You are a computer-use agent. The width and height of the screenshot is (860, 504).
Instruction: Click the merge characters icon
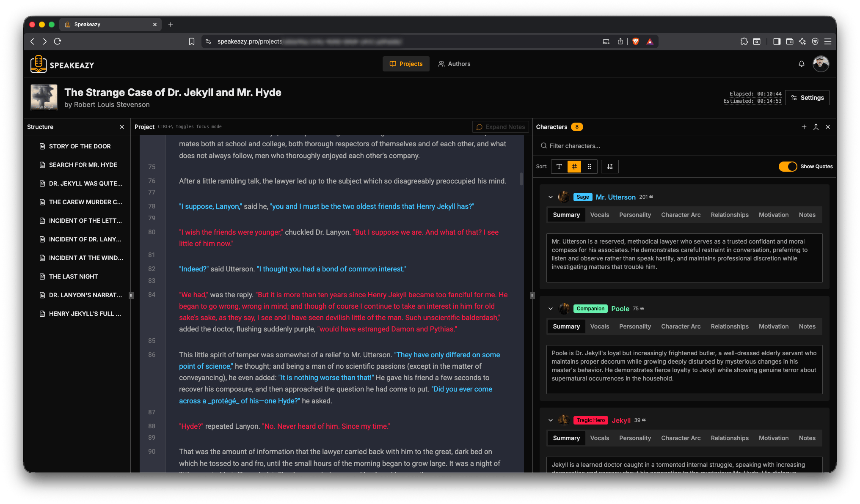pyautogui.click(x=816, y=127)
